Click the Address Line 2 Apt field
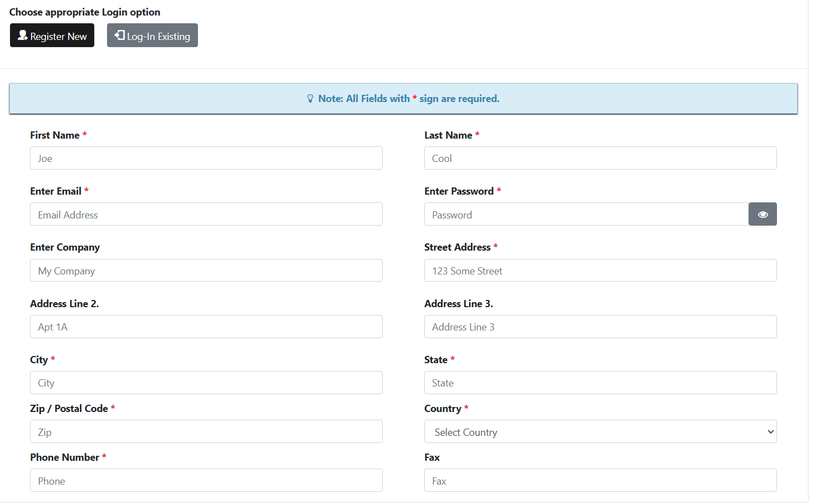The image size is (823, 504). [206, 327]
